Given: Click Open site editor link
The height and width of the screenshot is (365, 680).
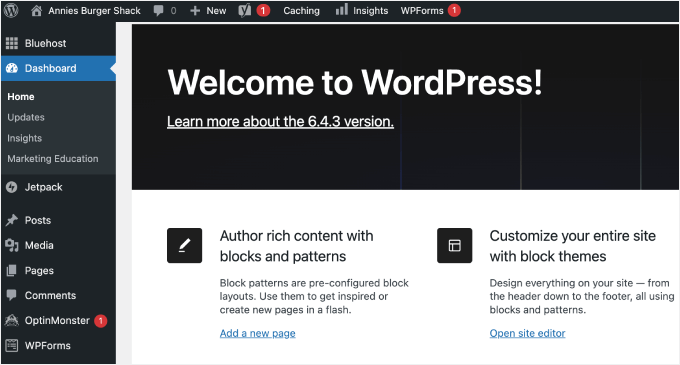Looking at the screenshot, I should tap(527, 333).
